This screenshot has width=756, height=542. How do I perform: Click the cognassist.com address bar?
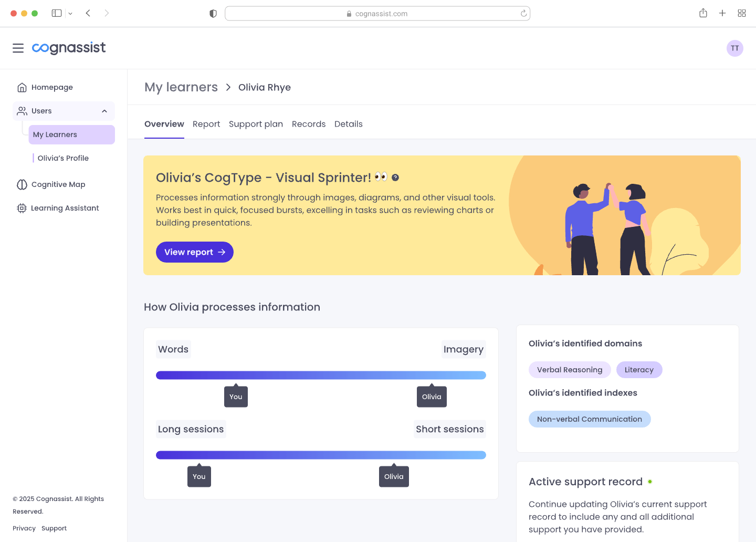377,14
